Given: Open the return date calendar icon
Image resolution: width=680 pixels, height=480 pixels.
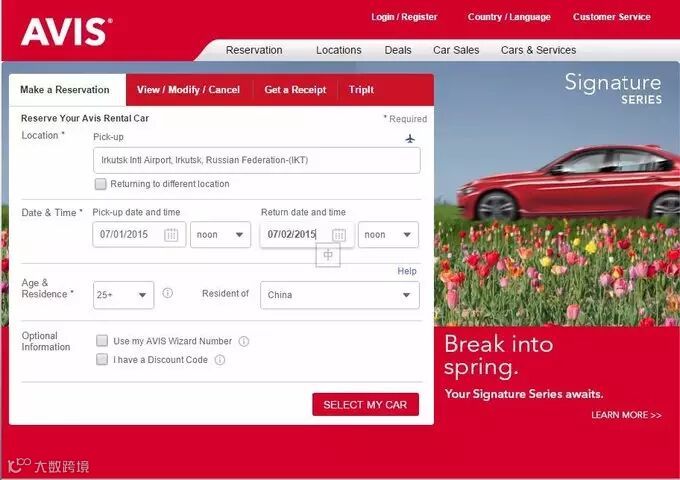Looking at the screenshot, I should tap(339, 235).
